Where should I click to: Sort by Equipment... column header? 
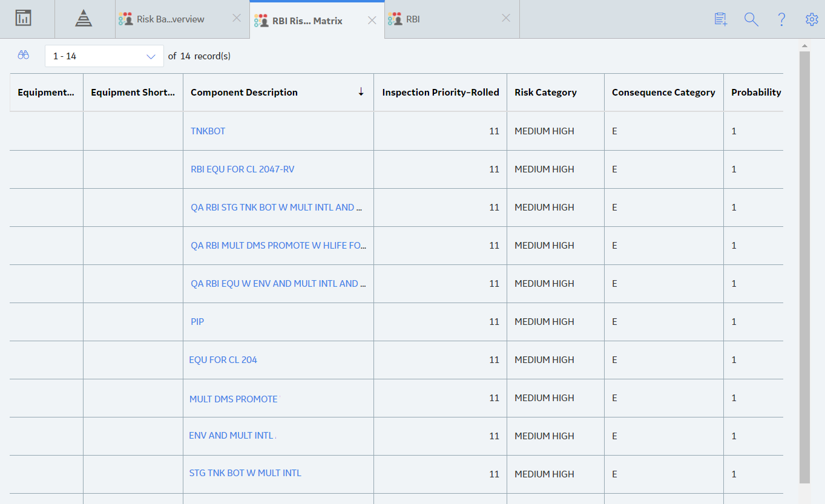46,93
